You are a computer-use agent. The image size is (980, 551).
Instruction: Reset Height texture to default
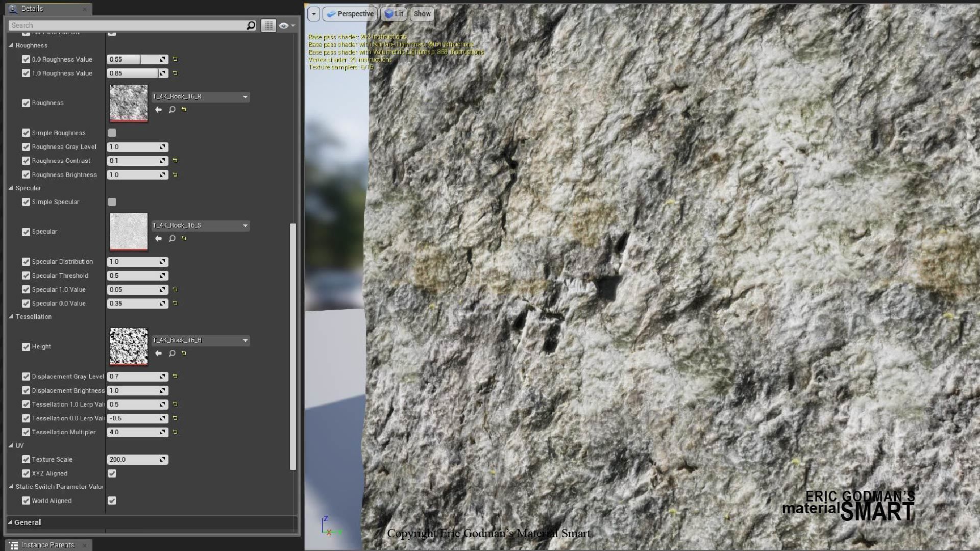(x=184, y=354)
